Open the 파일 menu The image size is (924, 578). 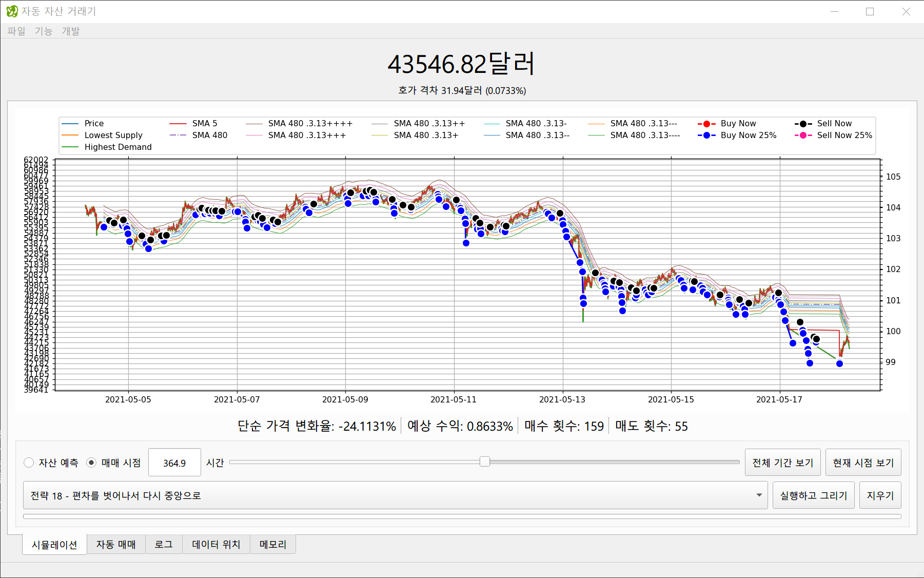[x=16, y=31]
